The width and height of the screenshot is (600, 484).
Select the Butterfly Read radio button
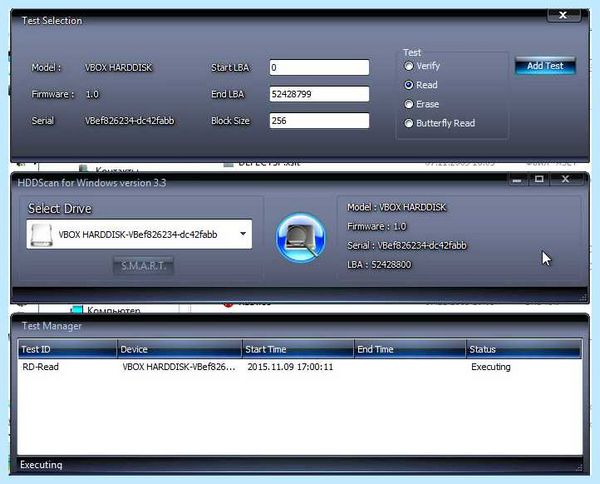(409, 123)
